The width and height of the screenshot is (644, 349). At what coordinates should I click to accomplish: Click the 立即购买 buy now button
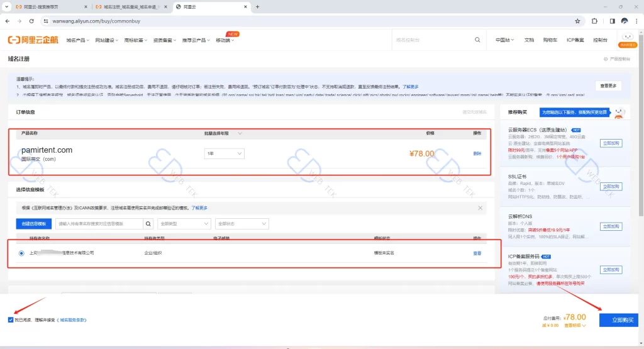point(619,320)
